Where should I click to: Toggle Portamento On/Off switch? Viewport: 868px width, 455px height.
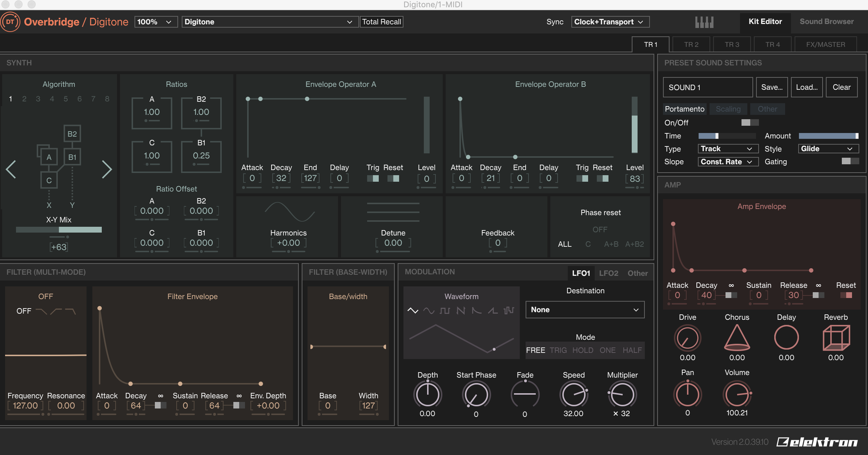(750, 122)
